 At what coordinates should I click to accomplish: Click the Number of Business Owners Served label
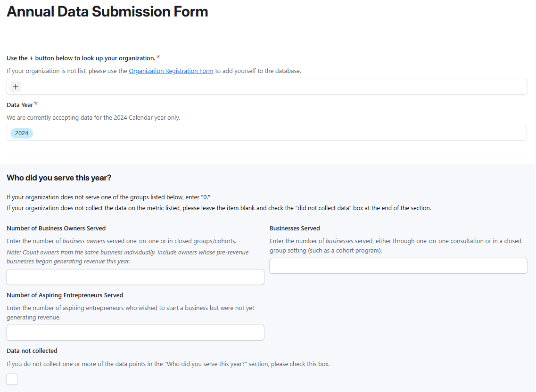click(56, 229)
